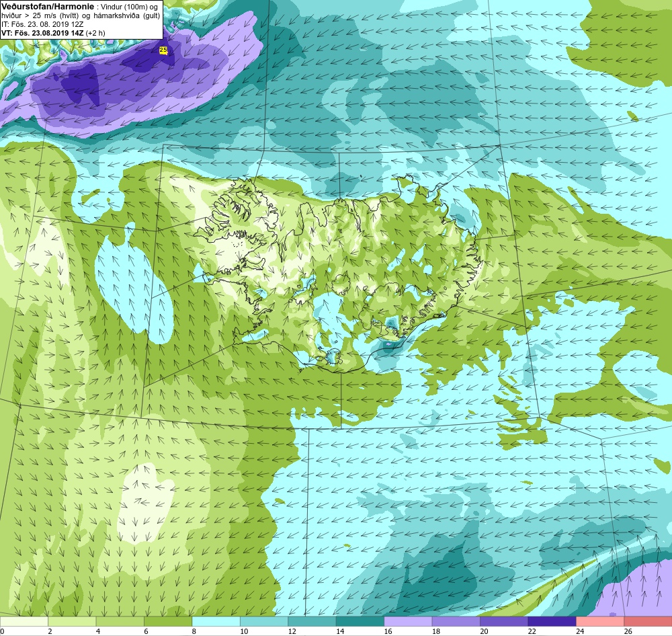
Task: Click the legend label '18'
Action: pos(436,631)
